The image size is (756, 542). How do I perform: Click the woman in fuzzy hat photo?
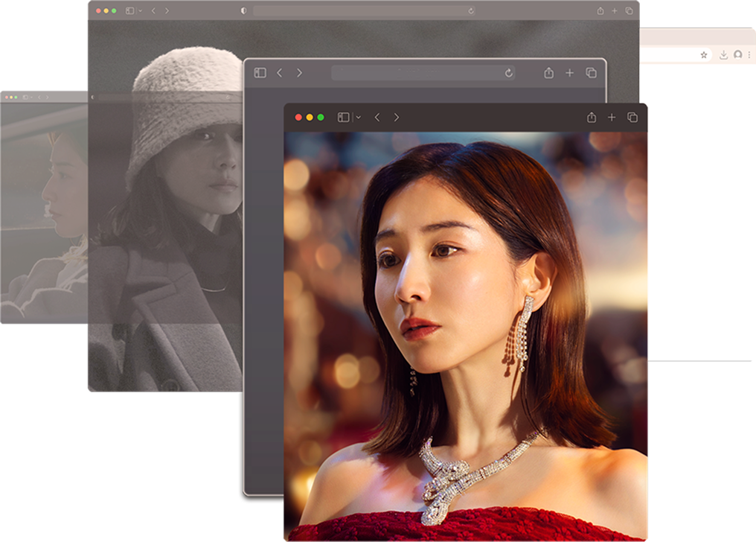click(165, 206)
